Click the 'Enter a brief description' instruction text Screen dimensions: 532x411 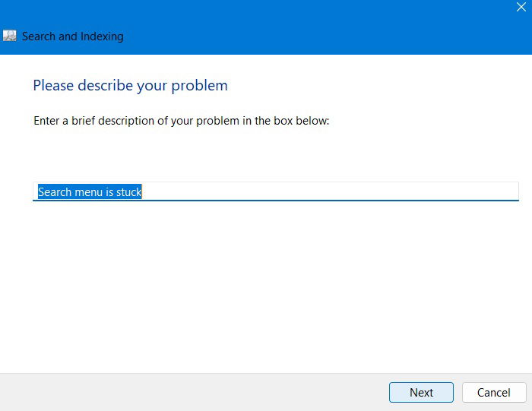(x=181, y=121)
